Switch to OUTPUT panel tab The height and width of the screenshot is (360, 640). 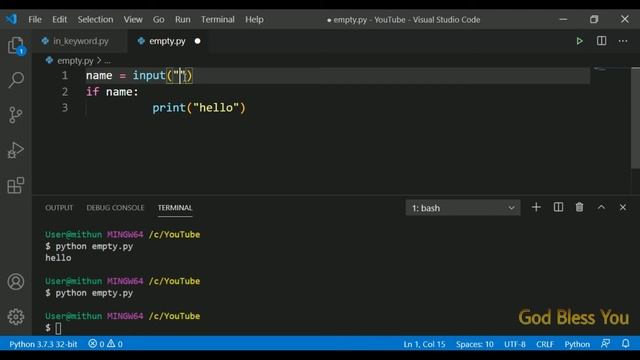[59, 207]
